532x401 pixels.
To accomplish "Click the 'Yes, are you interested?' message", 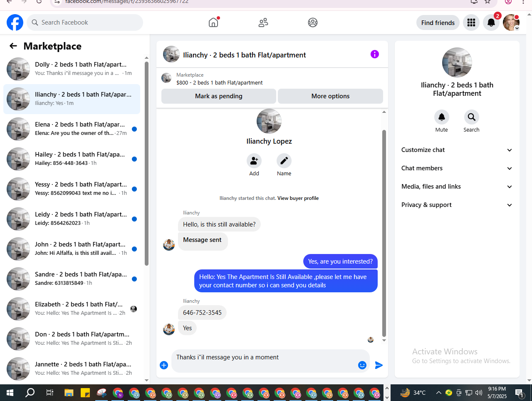I will point(340,262).
